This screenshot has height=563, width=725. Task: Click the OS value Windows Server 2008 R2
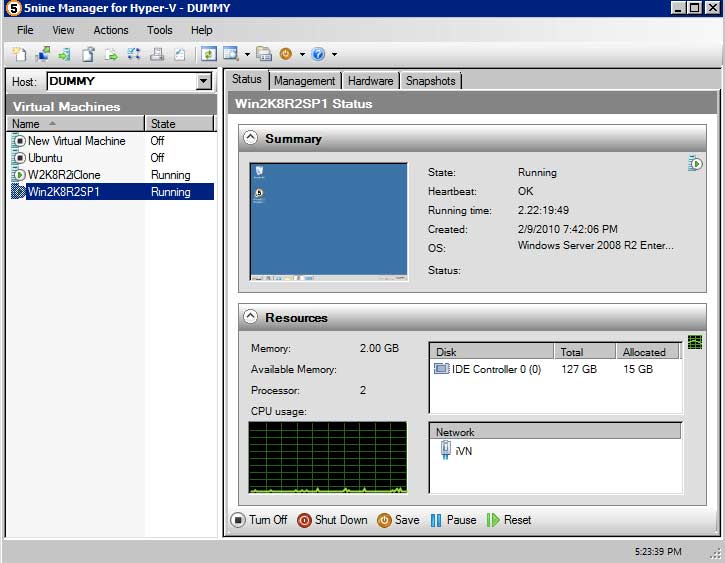tap(596, 245)
